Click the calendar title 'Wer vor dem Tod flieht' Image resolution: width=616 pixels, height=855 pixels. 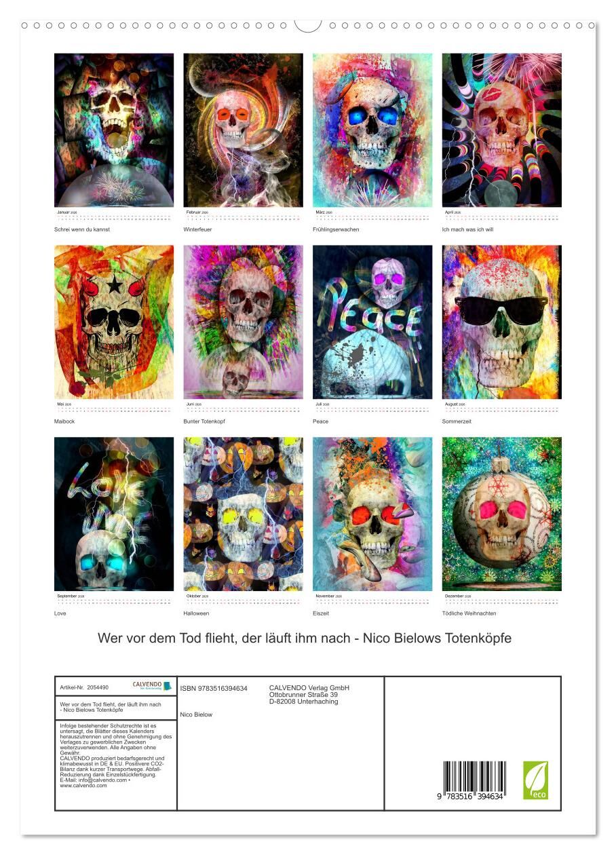point(305,639)
